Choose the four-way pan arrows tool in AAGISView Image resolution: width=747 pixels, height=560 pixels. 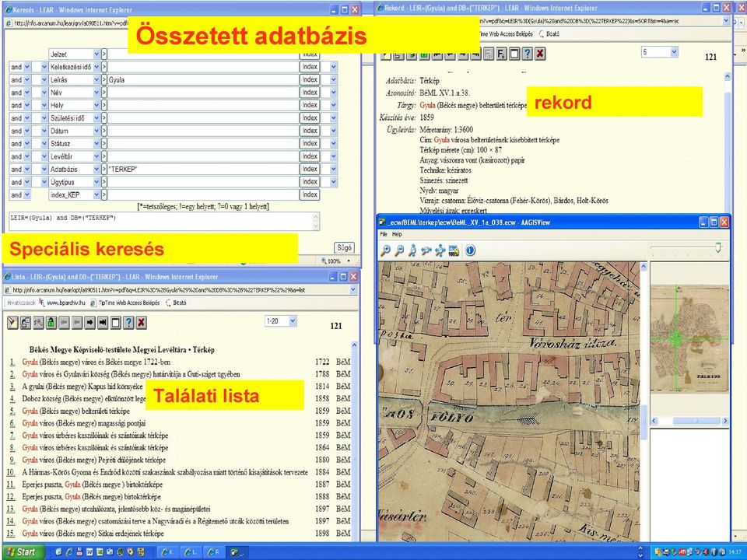pyautogui.click(x=440, y=250)
